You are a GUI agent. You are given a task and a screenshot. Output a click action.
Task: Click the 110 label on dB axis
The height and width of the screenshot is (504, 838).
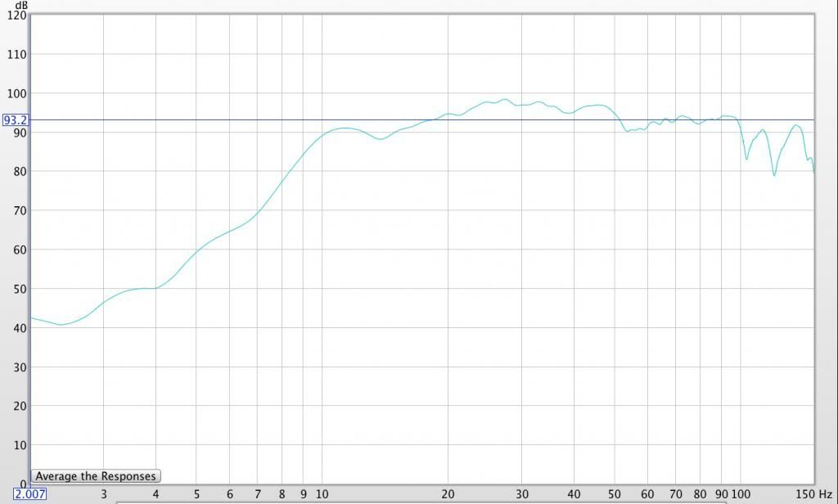(x=16, y=55)
